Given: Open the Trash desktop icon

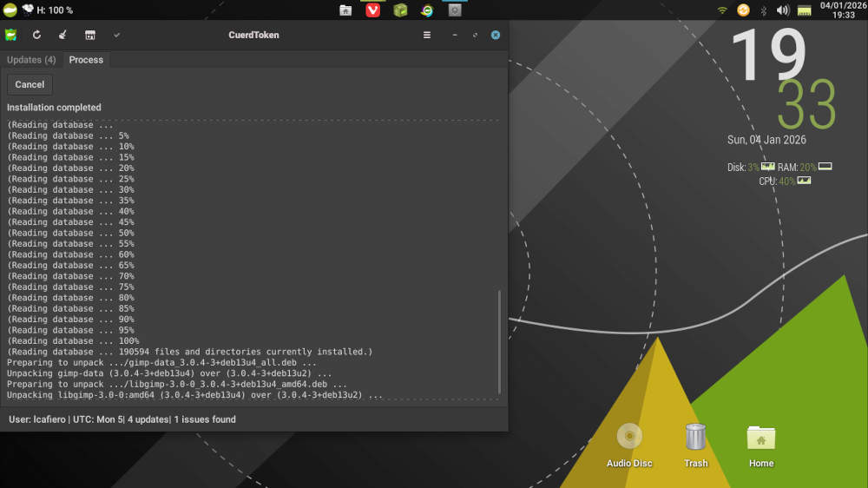Looking at the screenshot, I should [x=695, y=445].
